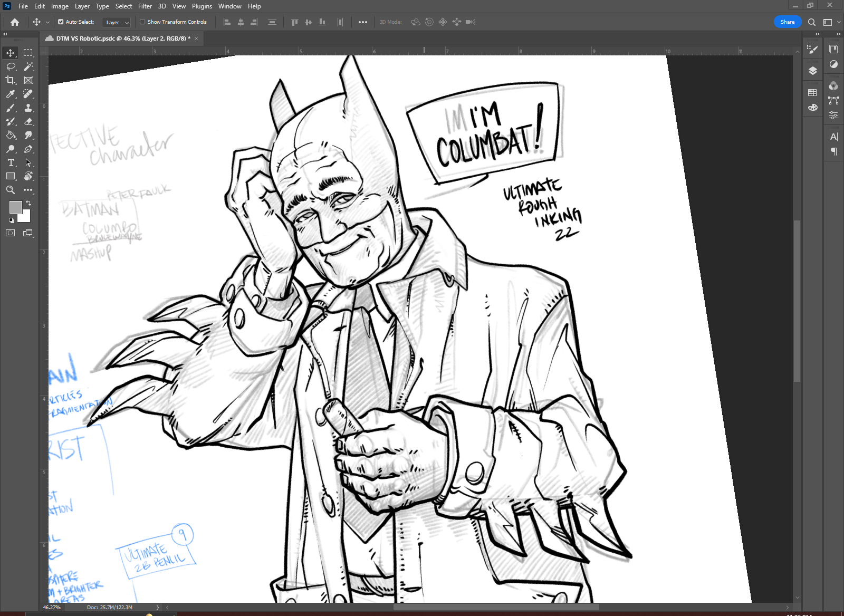Open status bar info arrow
Image resolution: width=844 pixels, height=616 pixels.
(x=157, y=608)
